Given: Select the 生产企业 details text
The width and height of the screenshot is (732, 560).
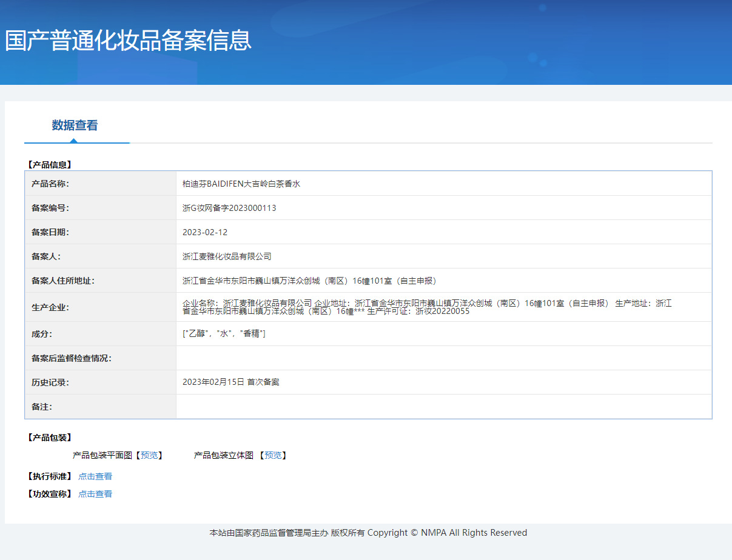Looking at the screenshot, I should tap(427, 307).
